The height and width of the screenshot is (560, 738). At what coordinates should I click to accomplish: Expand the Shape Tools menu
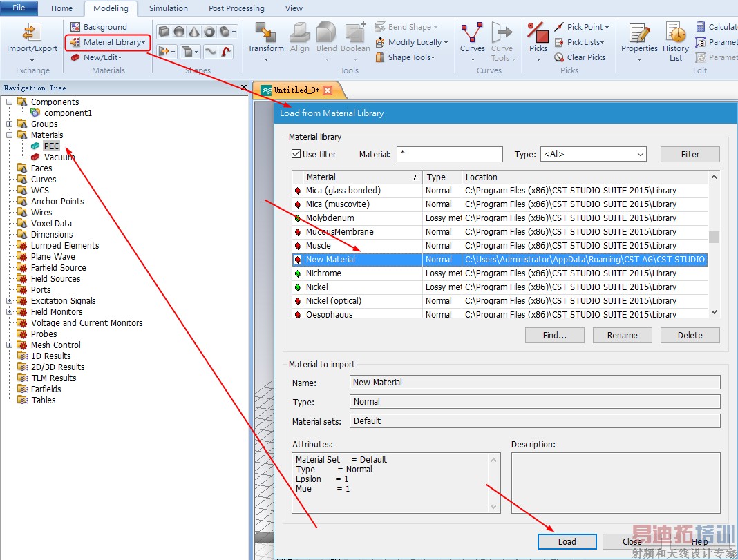[405, 57]
